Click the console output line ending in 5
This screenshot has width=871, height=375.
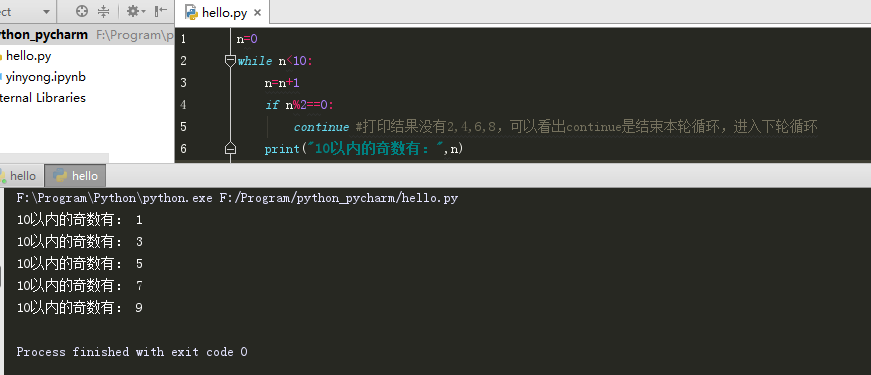click(x=79, y=263)
